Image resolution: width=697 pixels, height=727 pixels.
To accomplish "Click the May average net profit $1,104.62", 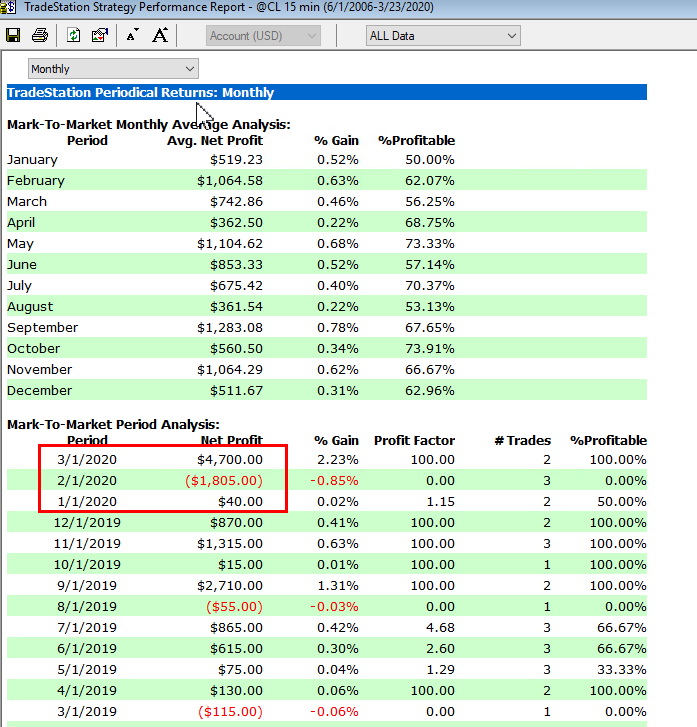I will (230, 244).
